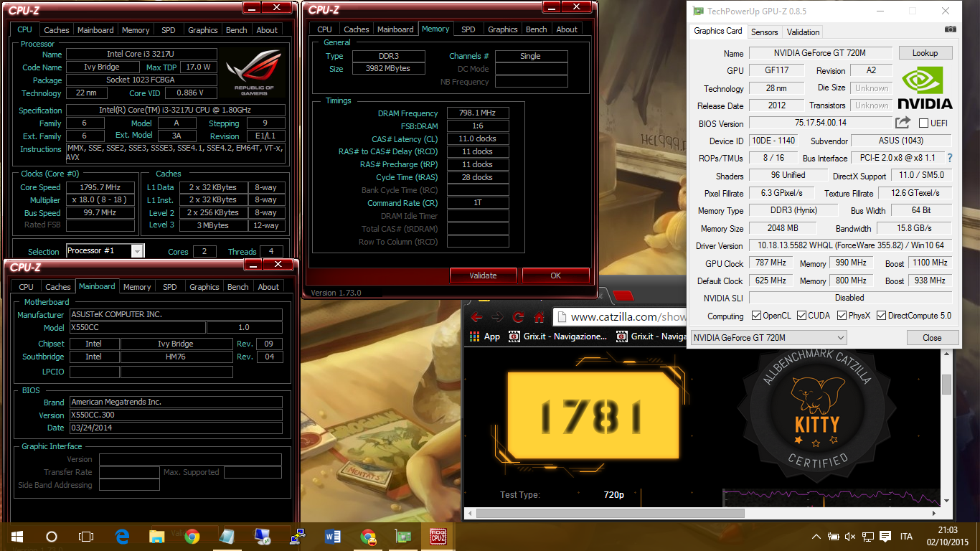Open Graphics tab in the CPU-Z CPU window
Screen dimensions: 980x551
pos(203,30)
